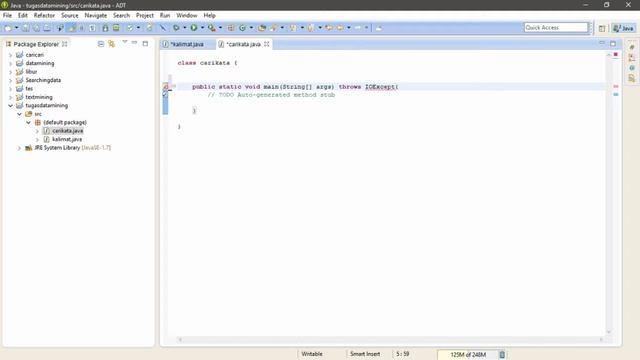Click into the Quick Access field

(556, 27)
